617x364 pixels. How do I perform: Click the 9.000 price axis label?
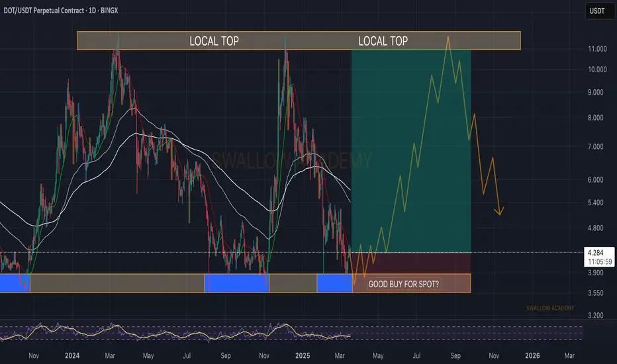(x=596, y=92)
